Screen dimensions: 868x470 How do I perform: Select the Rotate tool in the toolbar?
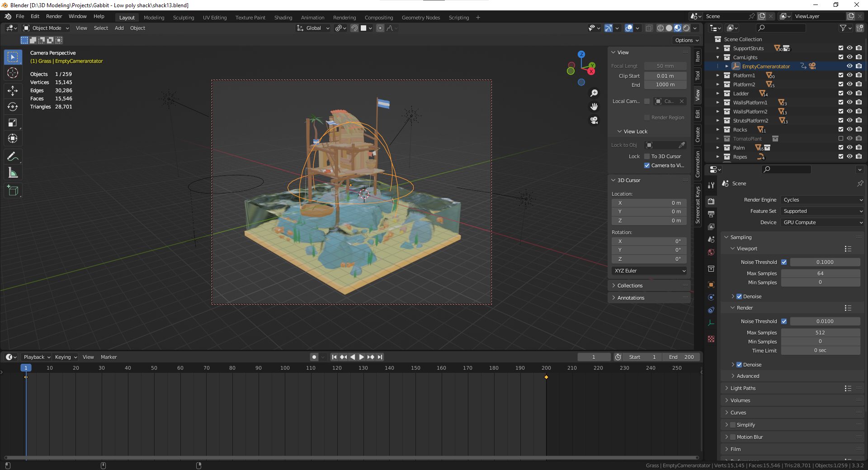(x=13, y=107)
